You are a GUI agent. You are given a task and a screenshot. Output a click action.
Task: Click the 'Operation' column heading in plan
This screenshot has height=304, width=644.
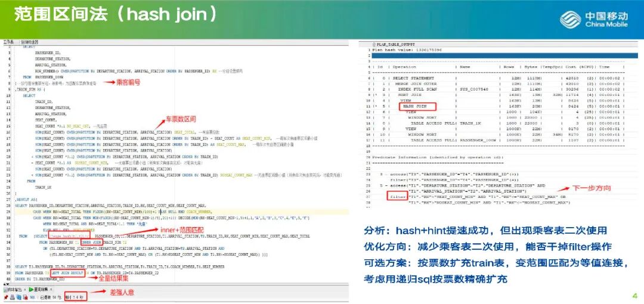405,67
